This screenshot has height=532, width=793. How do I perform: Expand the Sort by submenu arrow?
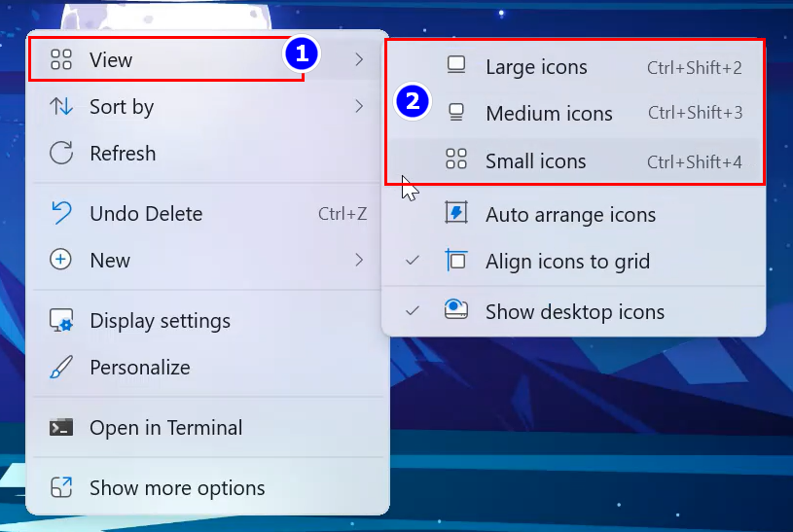[x=359, y=106]
